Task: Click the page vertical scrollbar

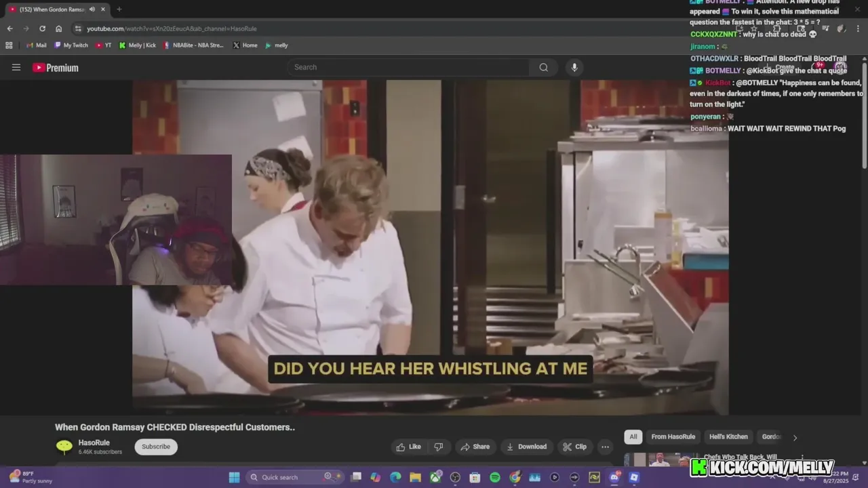Action: (x=865, y=115)
